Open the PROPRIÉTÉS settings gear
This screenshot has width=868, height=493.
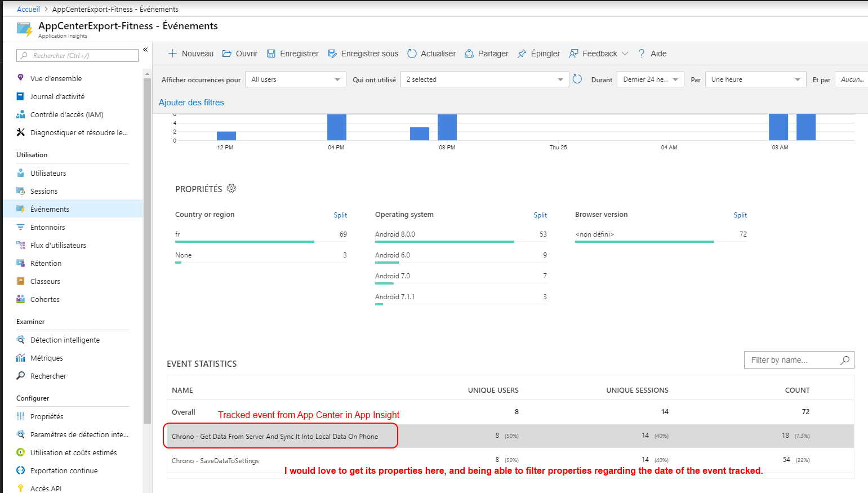click(x=232, y=189)
